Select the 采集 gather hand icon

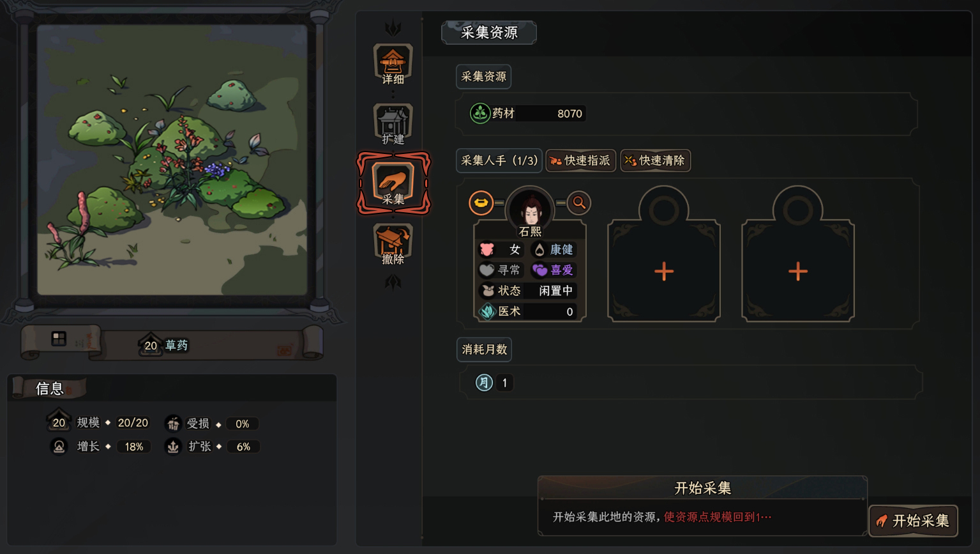393,184
